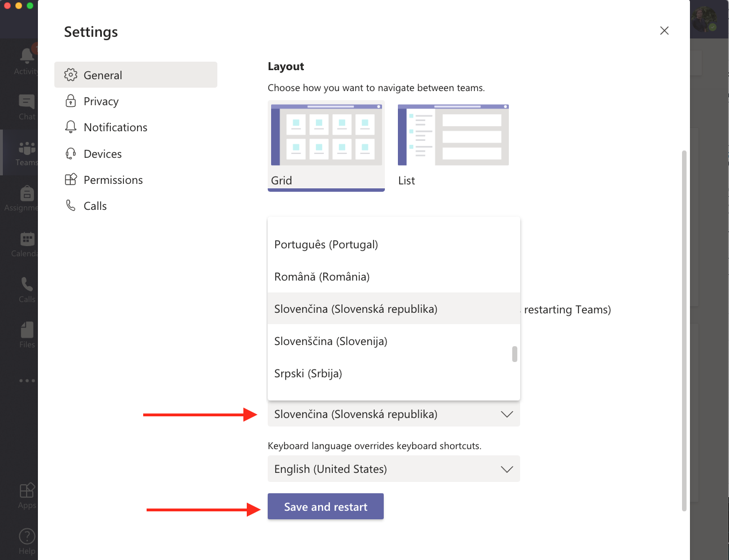Image resolution: width=729 pixels, height=560 pixels.
Task: Open the Apps icon in sidebar
Action: (27, 490)
